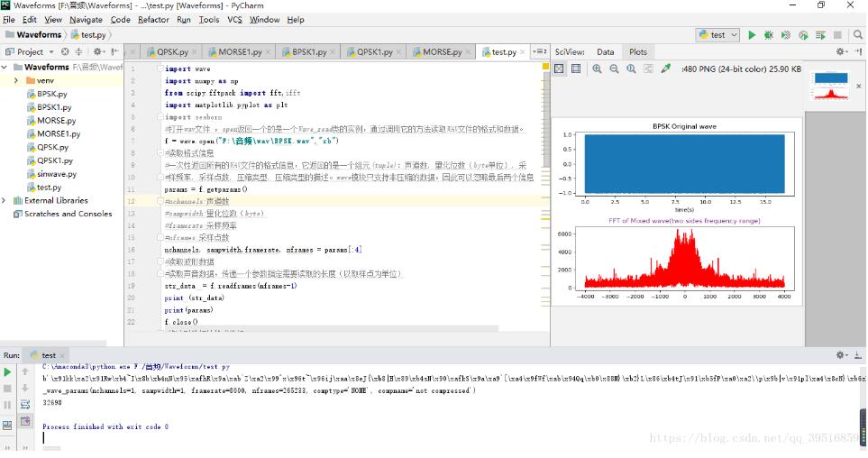Zoom out on the plot image

[x=614, y=69]
